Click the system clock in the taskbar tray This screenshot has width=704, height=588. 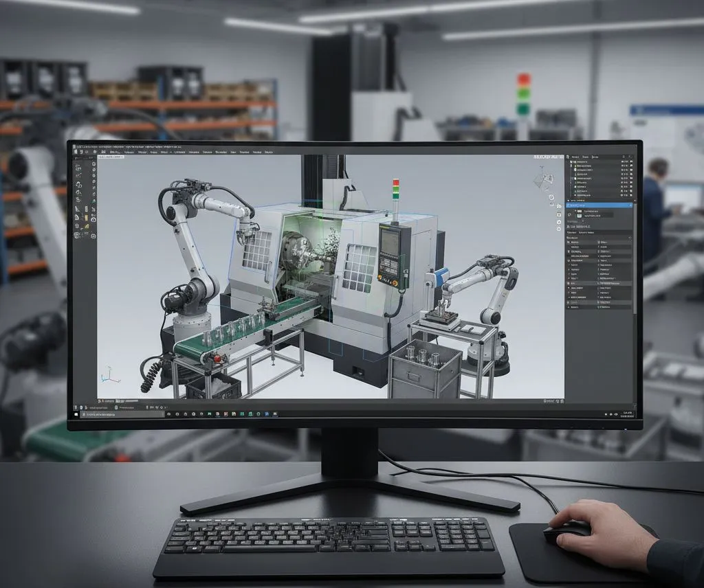point(627,414)
